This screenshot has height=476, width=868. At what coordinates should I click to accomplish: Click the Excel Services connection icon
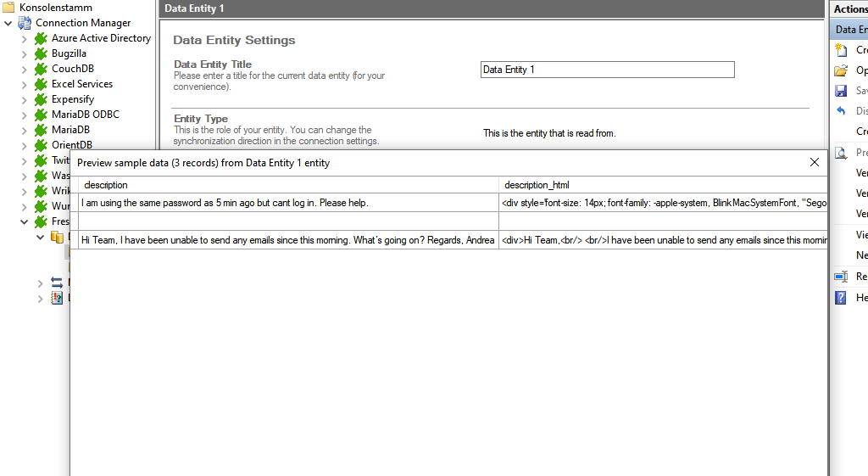coord(41,84)
